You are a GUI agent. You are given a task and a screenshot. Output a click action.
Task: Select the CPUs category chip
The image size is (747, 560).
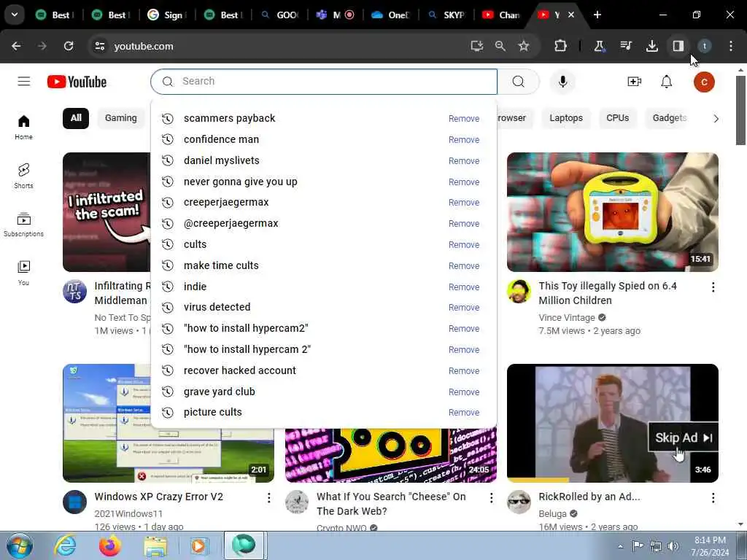tap(617, 117)
